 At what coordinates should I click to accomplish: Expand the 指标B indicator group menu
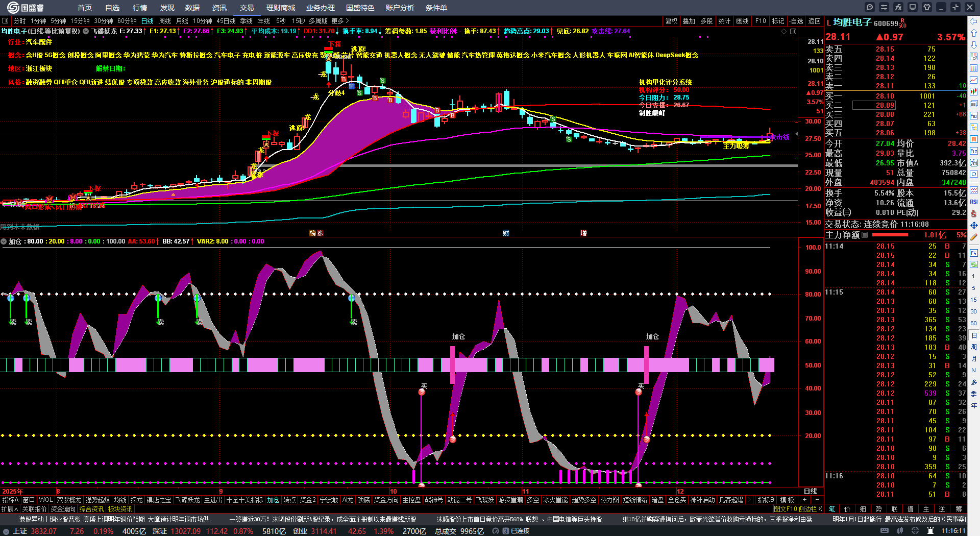point(766,500)
